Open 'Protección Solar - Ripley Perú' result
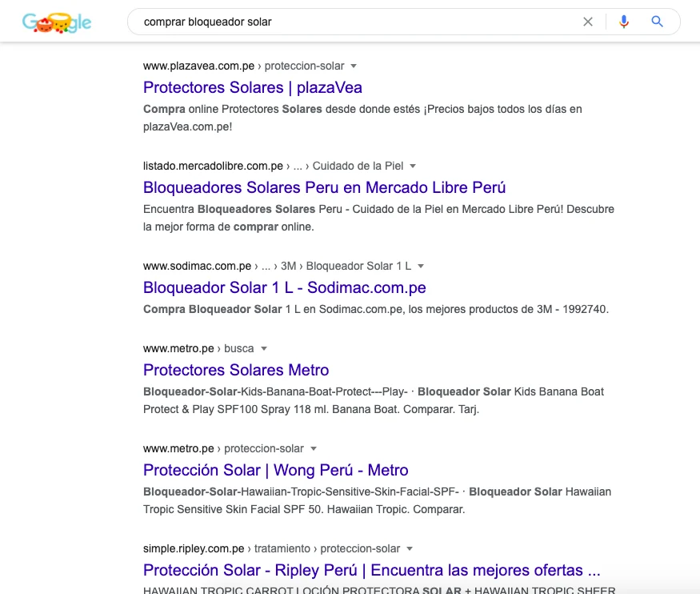 [x=372, y=570]
